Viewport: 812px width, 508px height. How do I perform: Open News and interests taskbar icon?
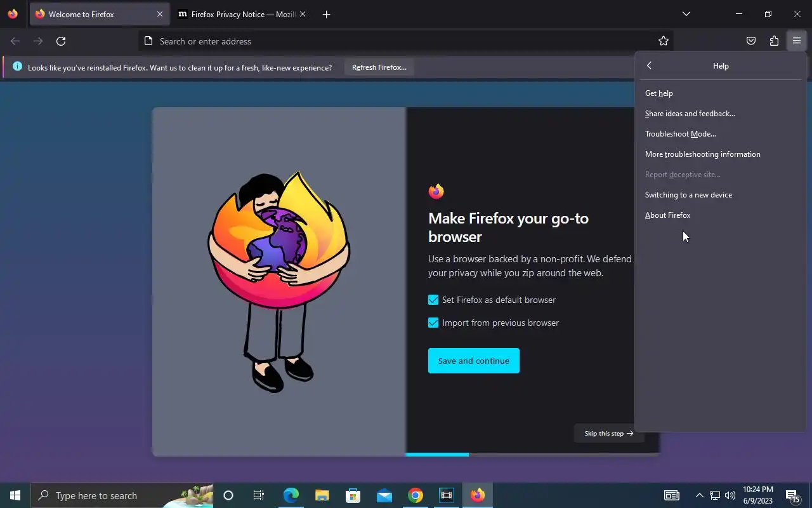click(671, 495)
